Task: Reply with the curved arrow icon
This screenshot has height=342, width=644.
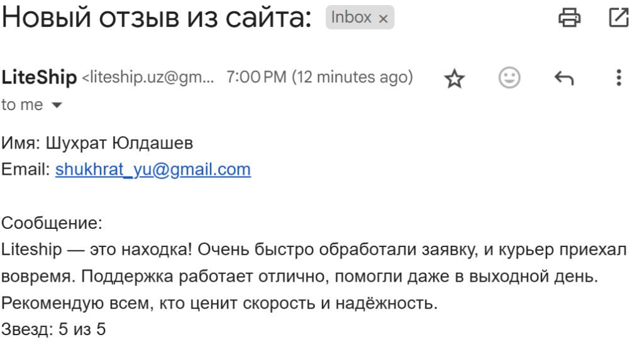Action: tap(564, 77)
